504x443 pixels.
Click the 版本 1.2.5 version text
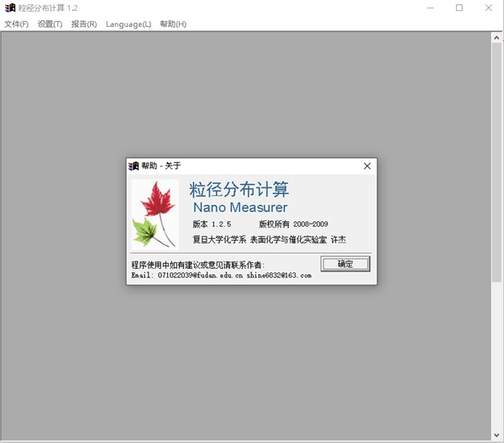point(212,224)
